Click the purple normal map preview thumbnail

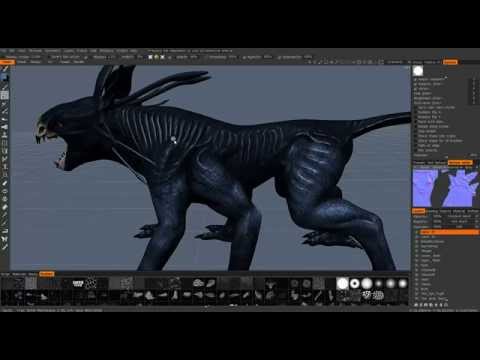click(446, 188)
